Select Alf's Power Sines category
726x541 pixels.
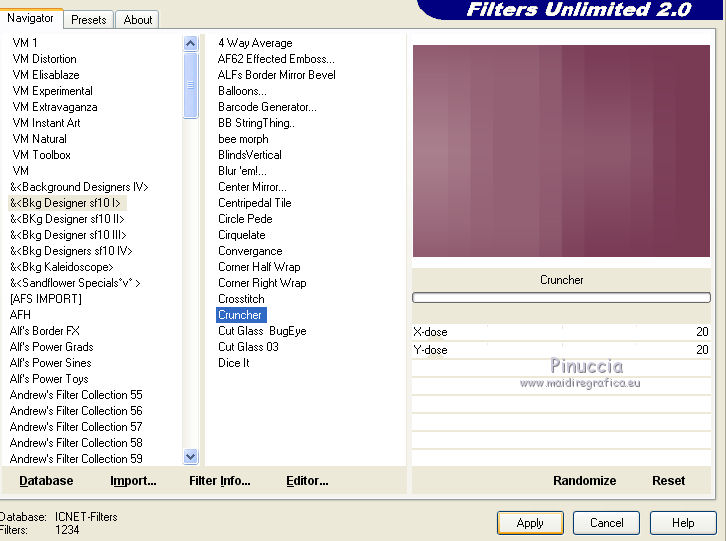tap(50, 363)
